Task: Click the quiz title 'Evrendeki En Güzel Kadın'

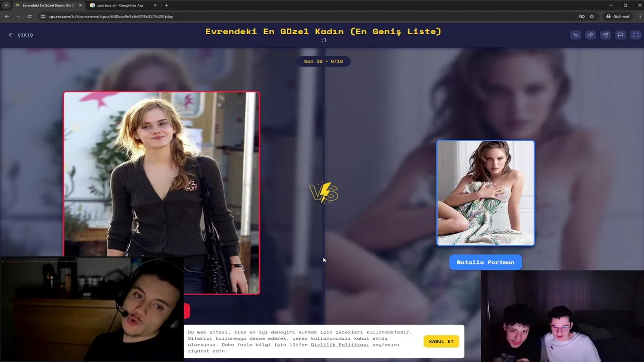Action: (x=324, y=31)
